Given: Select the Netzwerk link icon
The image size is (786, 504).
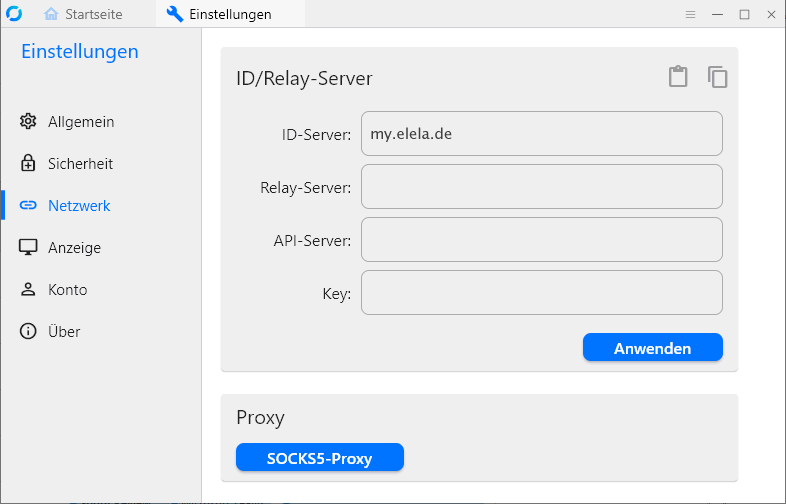Looking at the screenshot, I should (x=28, y=206).
